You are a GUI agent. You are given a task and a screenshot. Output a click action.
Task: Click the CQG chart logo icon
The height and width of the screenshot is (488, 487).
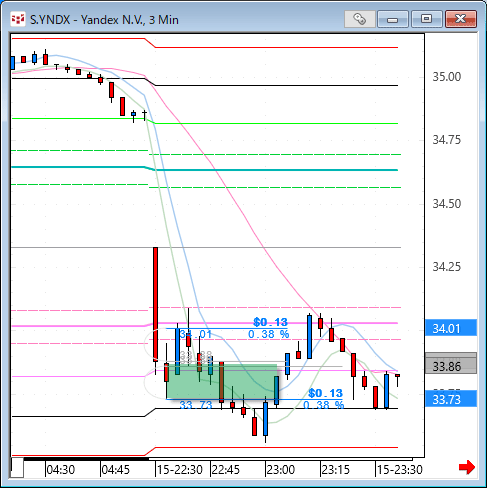[18, 19]
